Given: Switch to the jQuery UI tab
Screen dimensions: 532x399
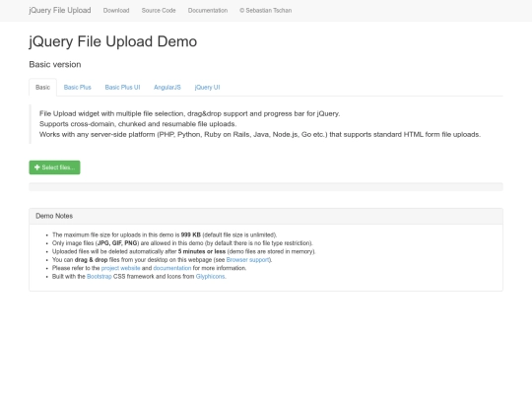Looking at the screenshot, I should [207, 88].
